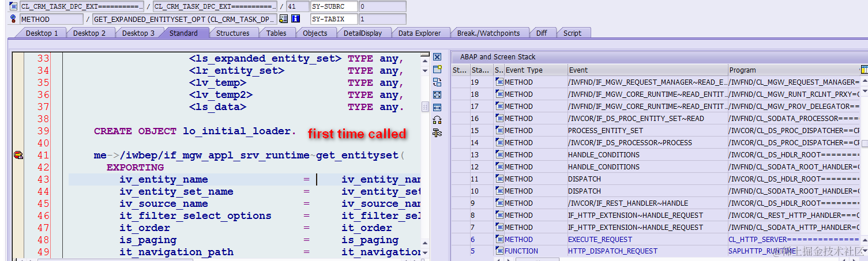The width and height of the screenshot is (868, 261).
Task: Click the SY-SUBRC value field
Action: 382,6
